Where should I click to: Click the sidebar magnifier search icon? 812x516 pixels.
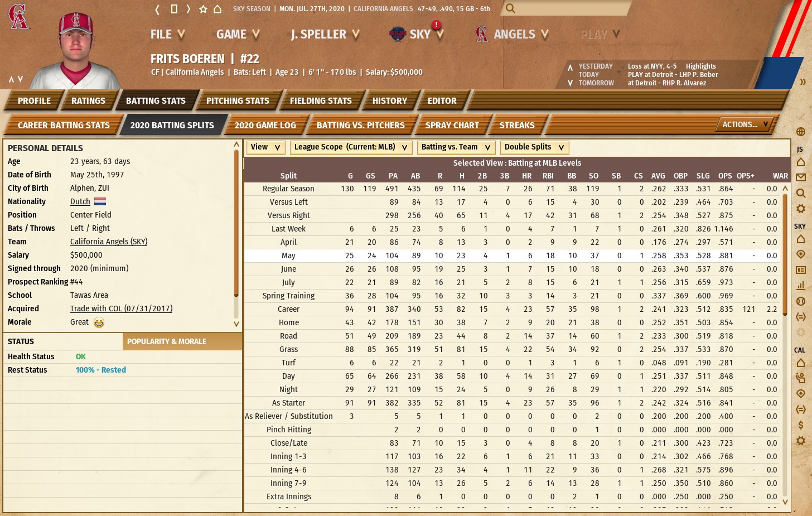800,193
